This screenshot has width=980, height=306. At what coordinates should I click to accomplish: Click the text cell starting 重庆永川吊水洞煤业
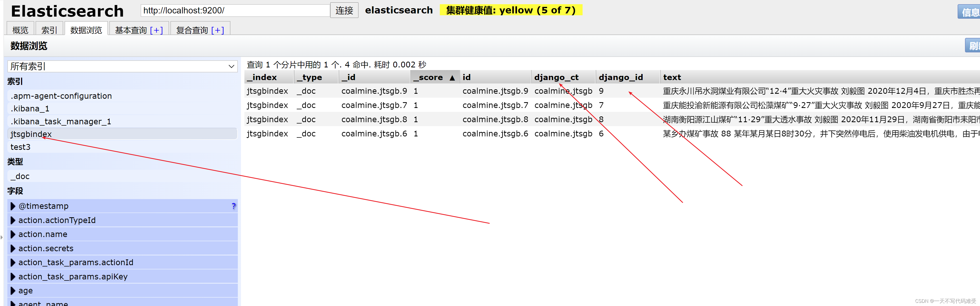click(x=820, y=91)
